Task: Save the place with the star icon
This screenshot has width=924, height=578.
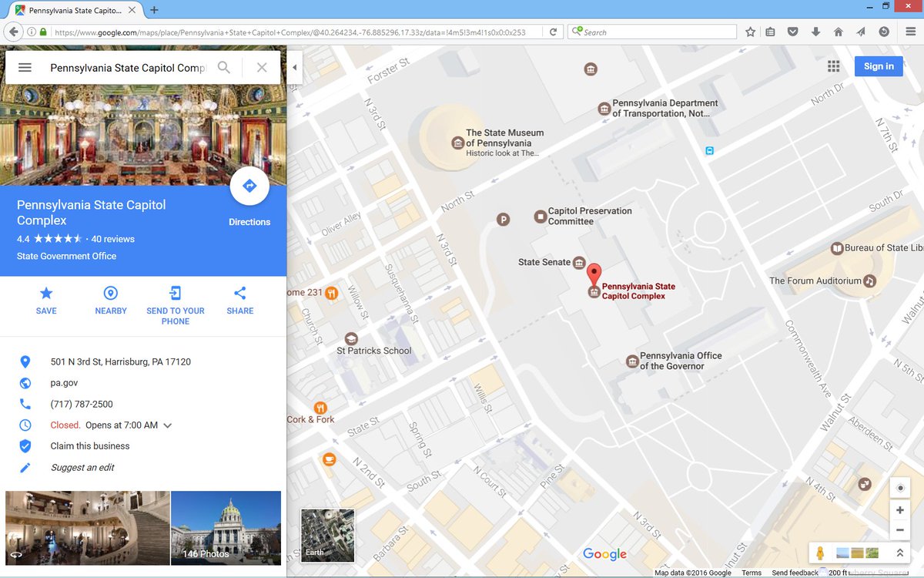Action: tap(46, 293)
